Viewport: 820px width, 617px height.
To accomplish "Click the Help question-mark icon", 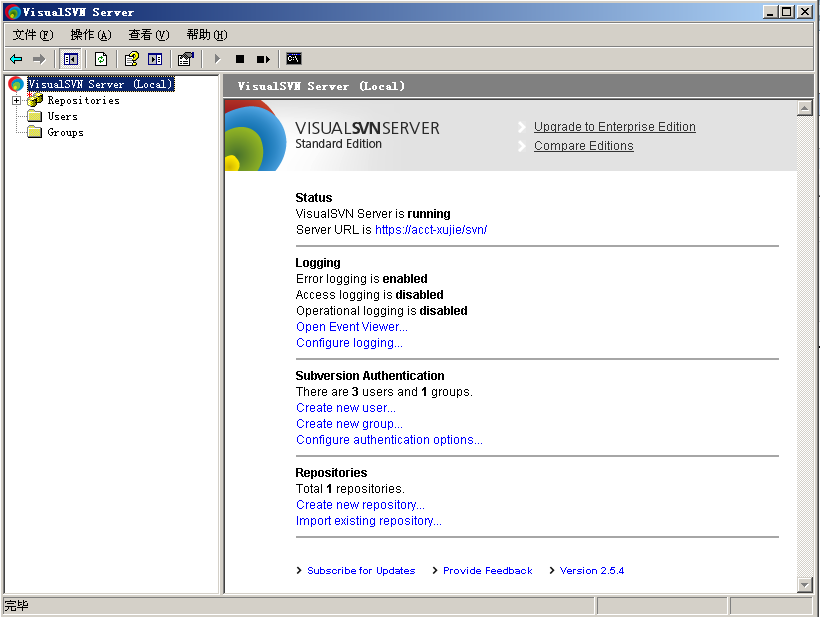I will click(x=131, y=59).
